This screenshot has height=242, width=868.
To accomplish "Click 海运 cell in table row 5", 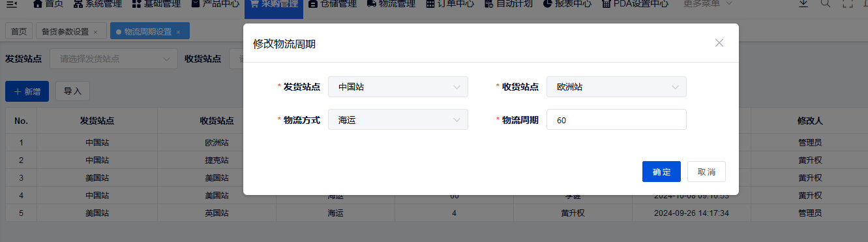I will (335, 213).
